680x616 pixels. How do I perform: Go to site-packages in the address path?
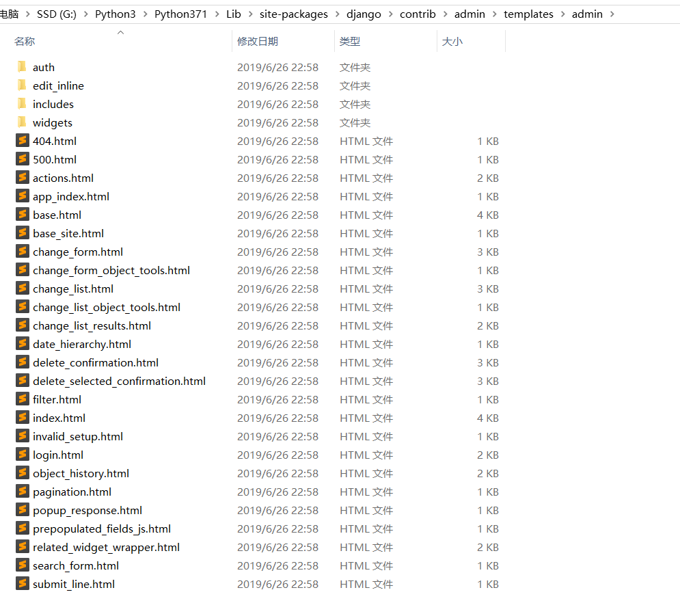coord(294,14)
